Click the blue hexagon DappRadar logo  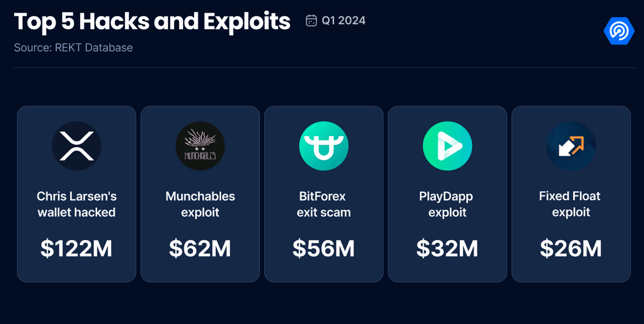[x=619, y=31]
